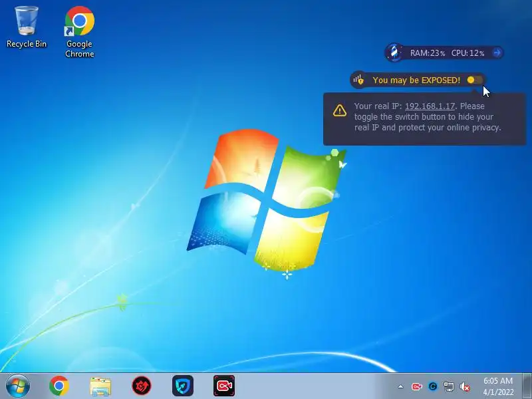Screen dimensions: 532x399
Task: Click the blue circular C tray icon
Action: click(x=433, y=386)
